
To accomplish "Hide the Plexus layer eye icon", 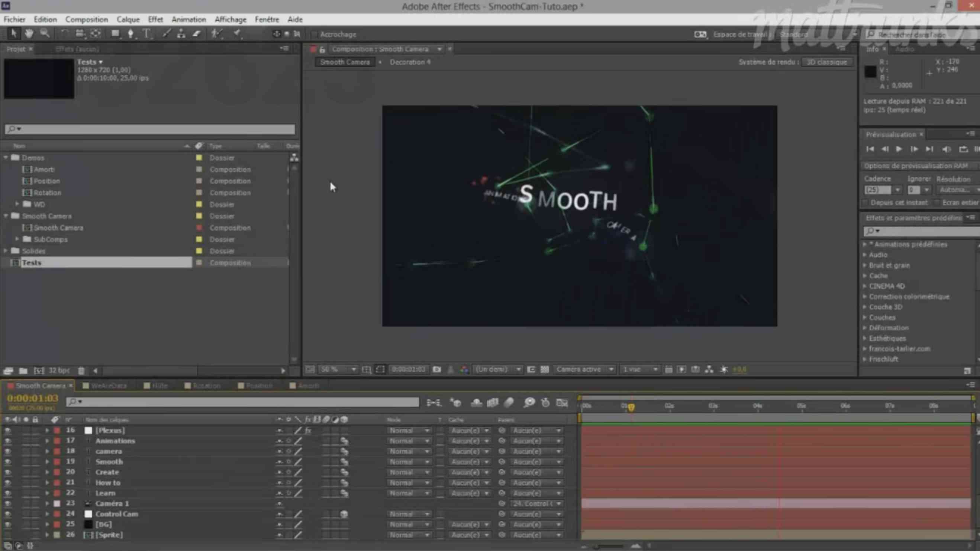I will [x=7, y=431].
